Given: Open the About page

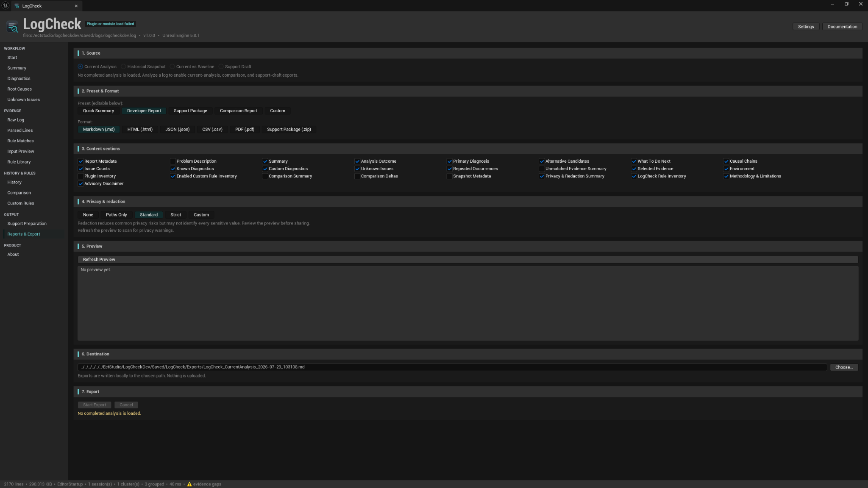Looking at the screenshot, I should (x=13, y=255).
